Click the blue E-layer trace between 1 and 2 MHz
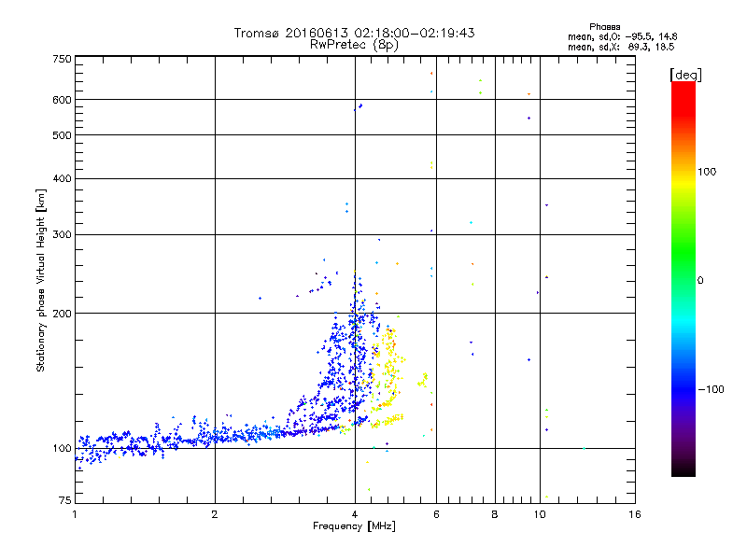Screen dimensions: 747x560 [146, 441]
